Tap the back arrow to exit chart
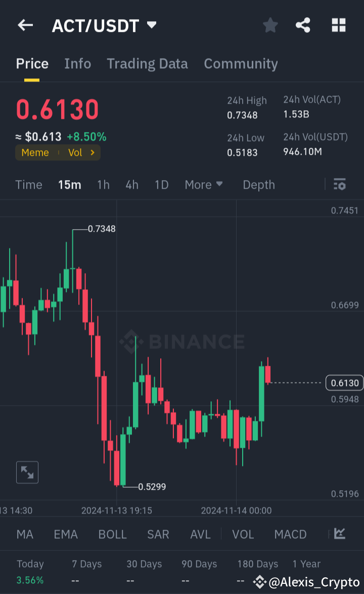Image resolution: width=364 pixels, height=594 pixels. [25, 25]
